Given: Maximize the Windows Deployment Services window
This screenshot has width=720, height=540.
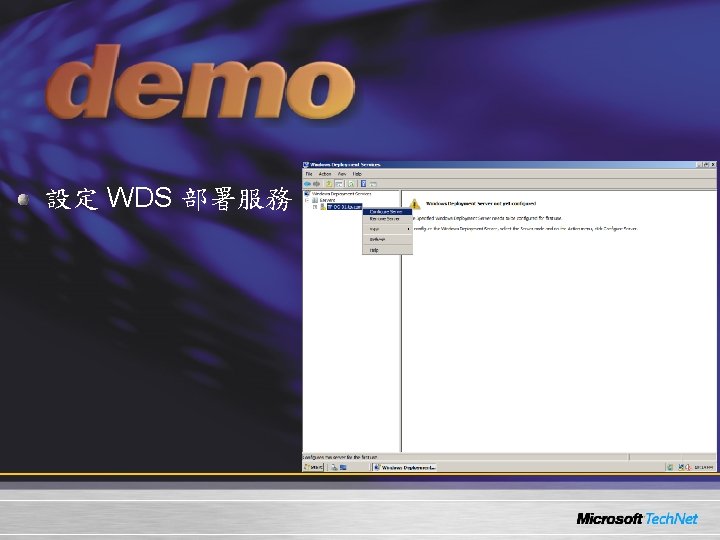Looking at the screenshot, I should pos(706,164).
